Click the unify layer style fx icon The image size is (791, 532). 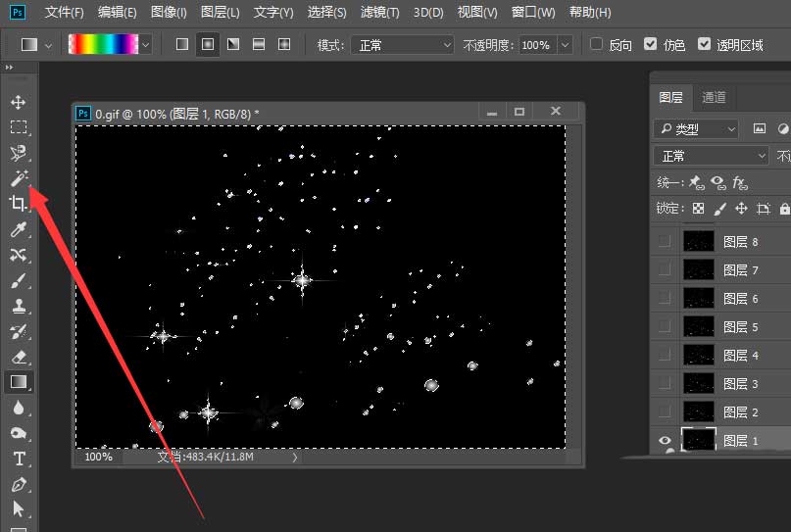(x=740, y=182)
